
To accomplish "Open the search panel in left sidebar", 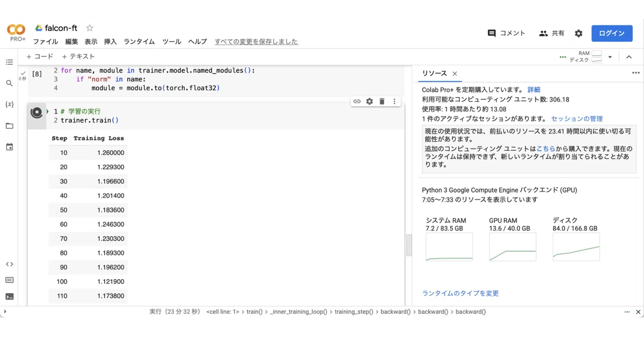I will click(x=9, y=83).
